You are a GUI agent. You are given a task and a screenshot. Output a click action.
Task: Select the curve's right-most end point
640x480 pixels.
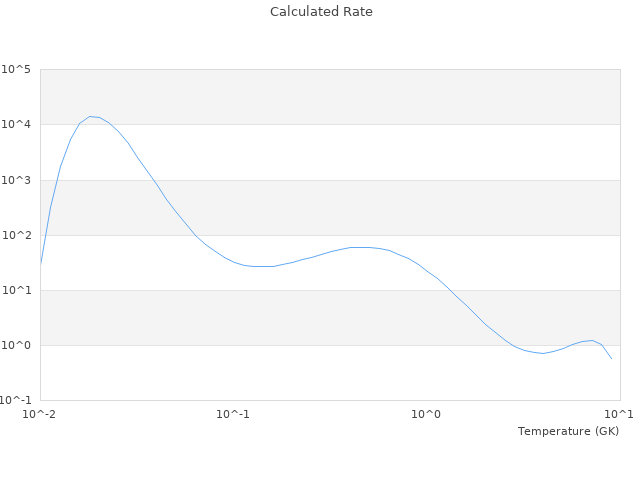click(611, 358)
